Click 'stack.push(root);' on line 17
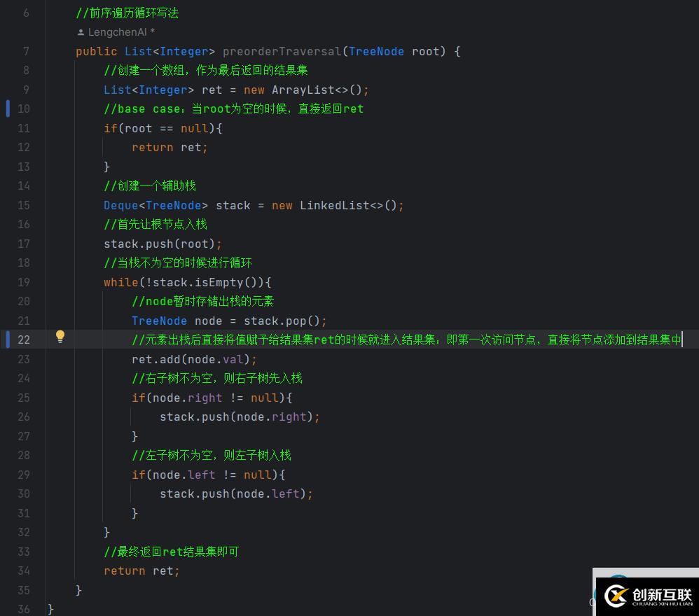699x616 pixels. 162,244
